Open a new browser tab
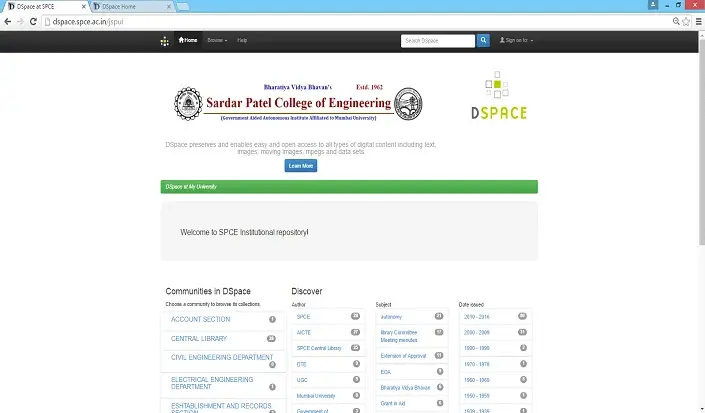705x413 pixels. point(183,6)
